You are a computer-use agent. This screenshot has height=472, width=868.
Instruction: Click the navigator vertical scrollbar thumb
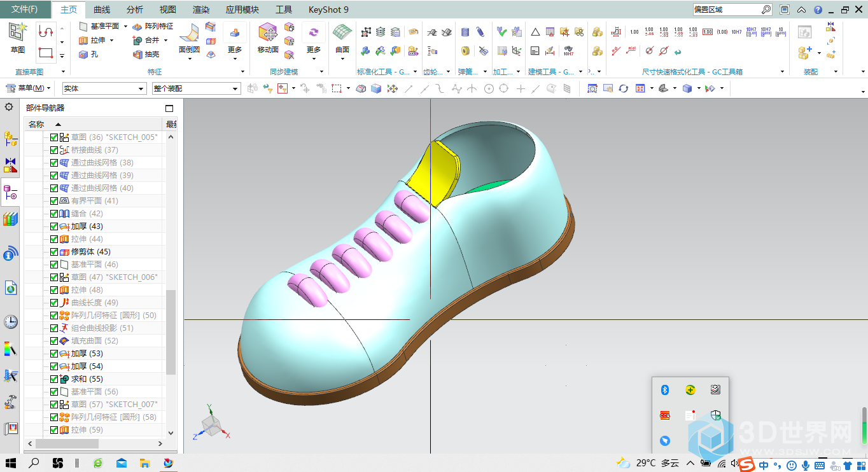(171, 332)
